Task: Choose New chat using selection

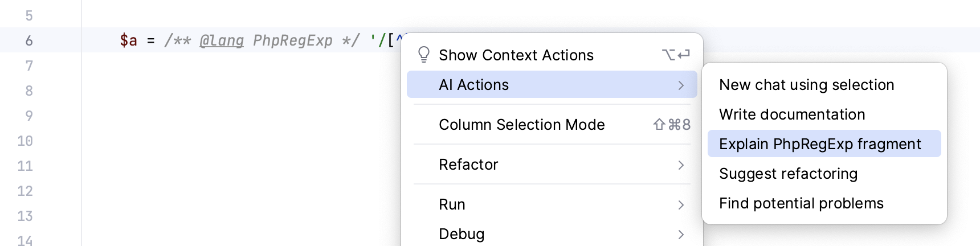Action: pyautogui.click(x=806, y=85)
